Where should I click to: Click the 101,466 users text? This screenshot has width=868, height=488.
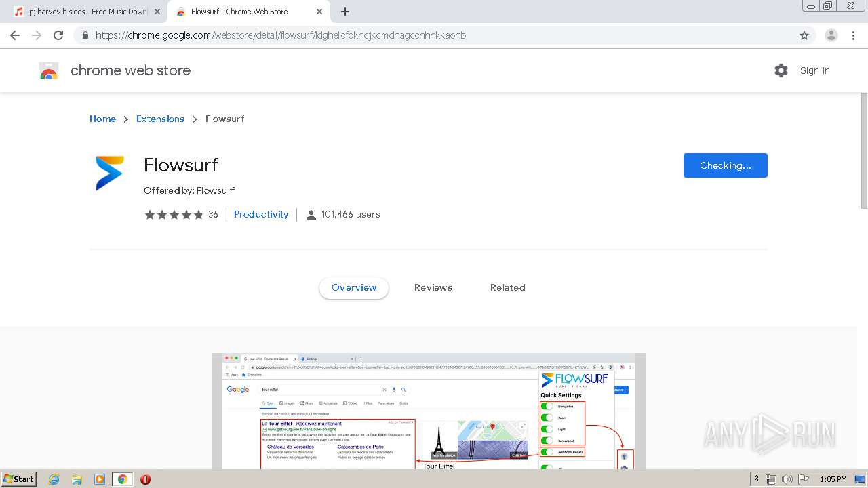(x=351, y=214)
